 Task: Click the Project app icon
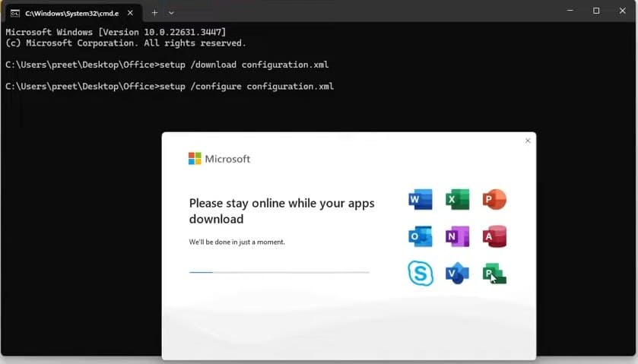[494, 274]
